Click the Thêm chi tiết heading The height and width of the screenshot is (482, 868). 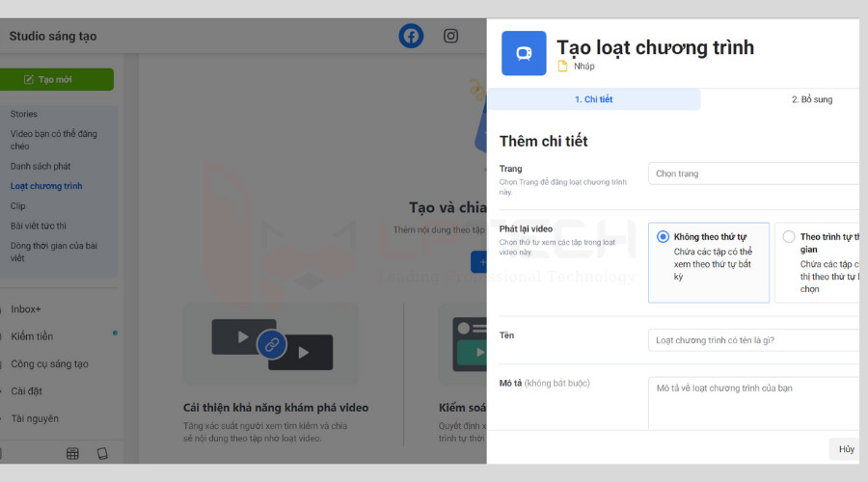[544, 142]
